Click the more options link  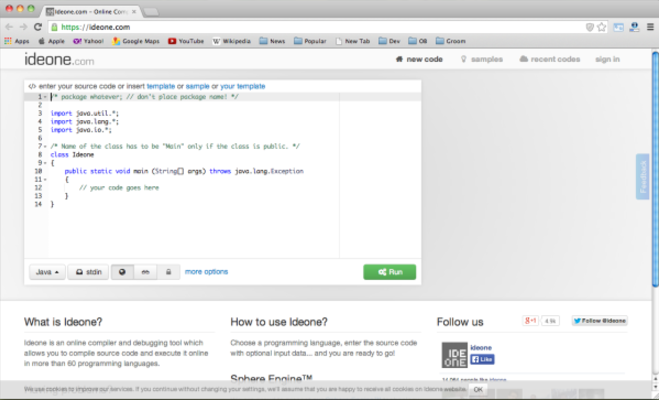pos(206,272)
